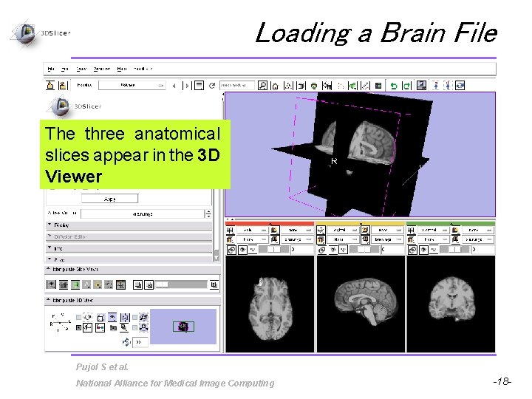Image resolution: width=532 pixels, height=399 pixels.
Task: Tick the upper checkbox beside zoom icons
Action: tap(134, 317)
